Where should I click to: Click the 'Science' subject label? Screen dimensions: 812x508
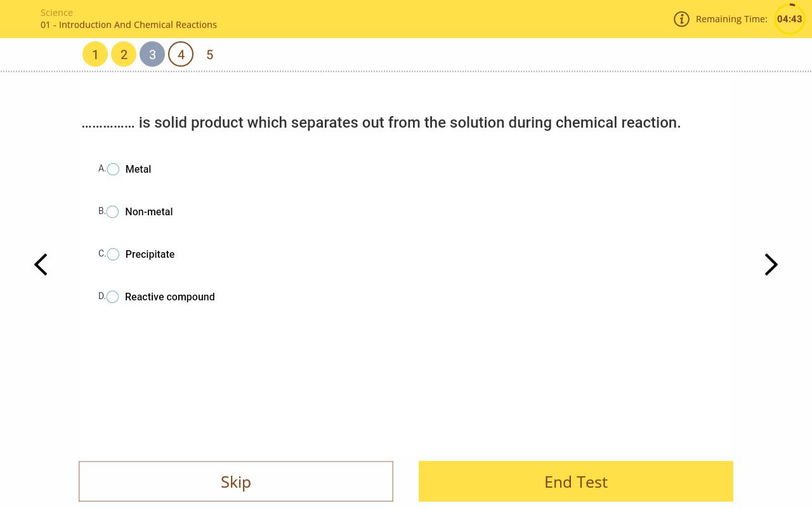point(56,13)
